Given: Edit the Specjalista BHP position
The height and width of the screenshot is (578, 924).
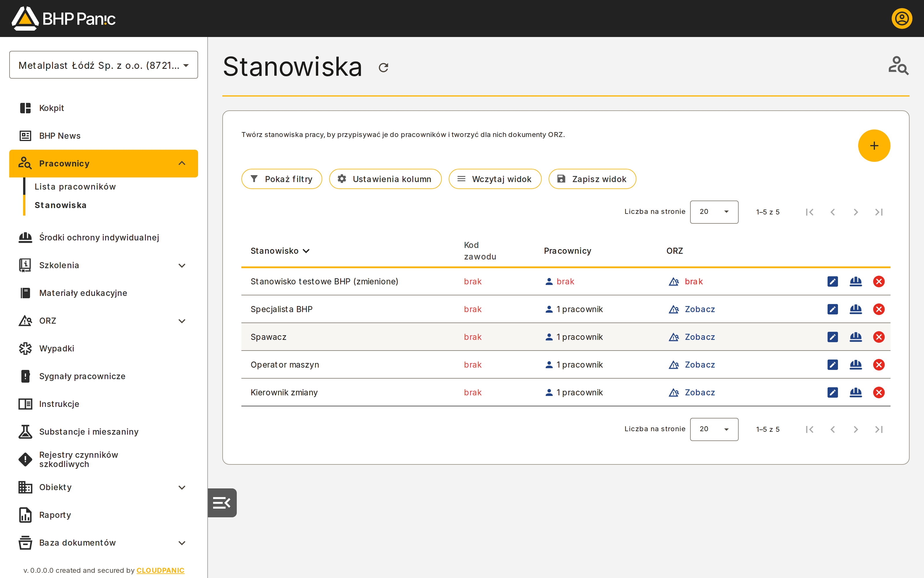Looking at the screenshot, I should click(832, 309).
